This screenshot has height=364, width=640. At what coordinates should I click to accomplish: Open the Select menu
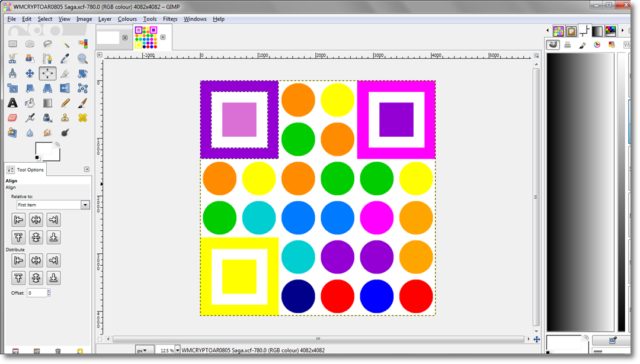click(x=45, y=19)
